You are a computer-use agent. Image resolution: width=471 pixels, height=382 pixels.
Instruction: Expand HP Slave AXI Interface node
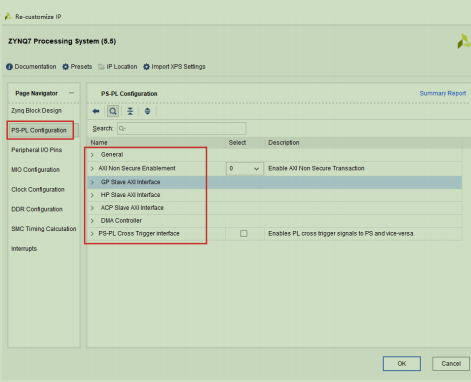(x=92, y=195)
